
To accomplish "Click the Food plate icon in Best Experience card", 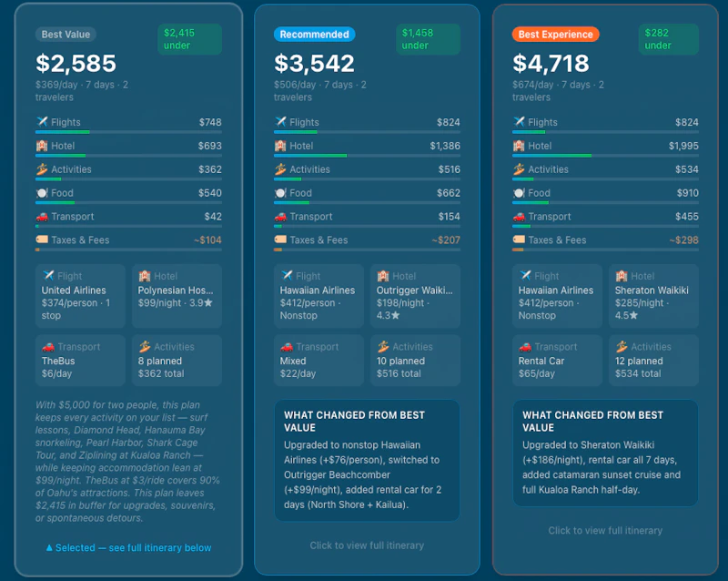I will tap(519, 193).
